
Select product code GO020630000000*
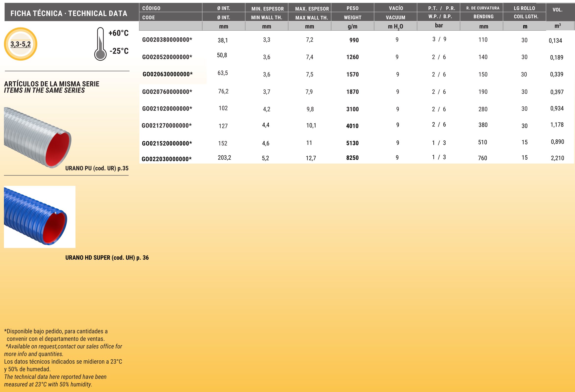(x=168, y=74)
